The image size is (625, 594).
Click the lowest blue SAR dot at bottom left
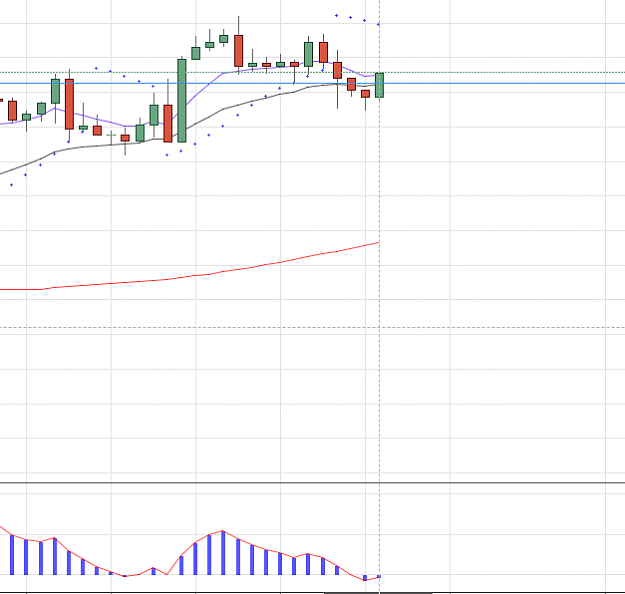[12, 185]
